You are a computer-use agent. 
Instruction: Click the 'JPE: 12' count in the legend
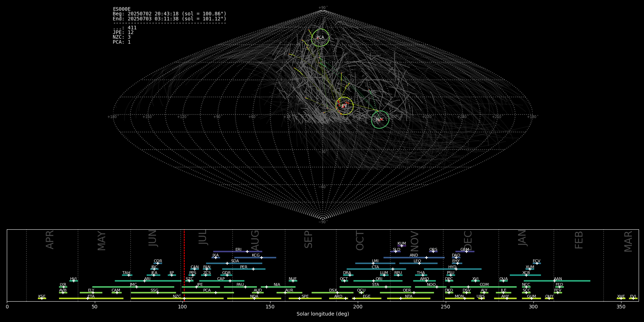click(123, 33)
